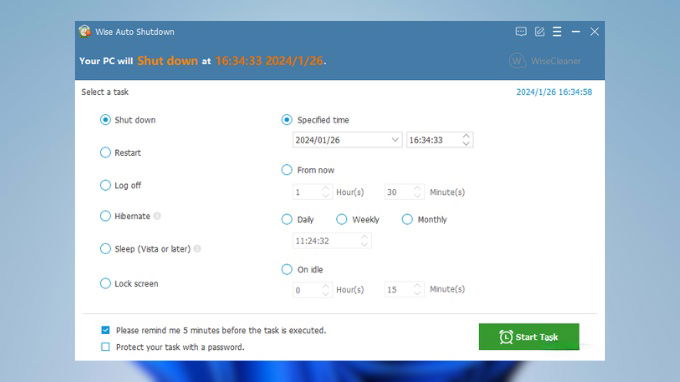Click the green Start Task button
Viewport: 680px width, 382px height.
[529, 336]
